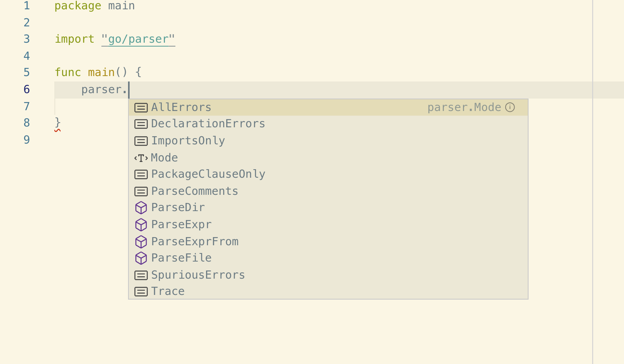Screen dimensions: 624x364
Task: Click the red error squiggle under line 8
Action: tap(58, 130)
